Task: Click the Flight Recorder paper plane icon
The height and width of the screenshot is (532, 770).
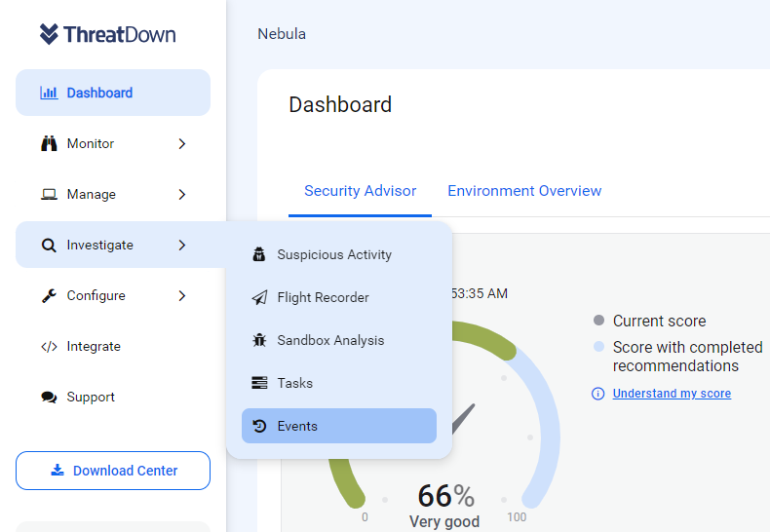Action: [x=259, y=297]
